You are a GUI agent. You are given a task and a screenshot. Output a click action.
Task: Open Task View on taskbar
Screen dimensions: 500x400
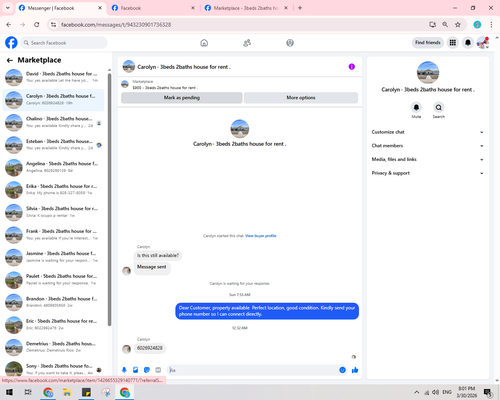click(x=28, y=392)
